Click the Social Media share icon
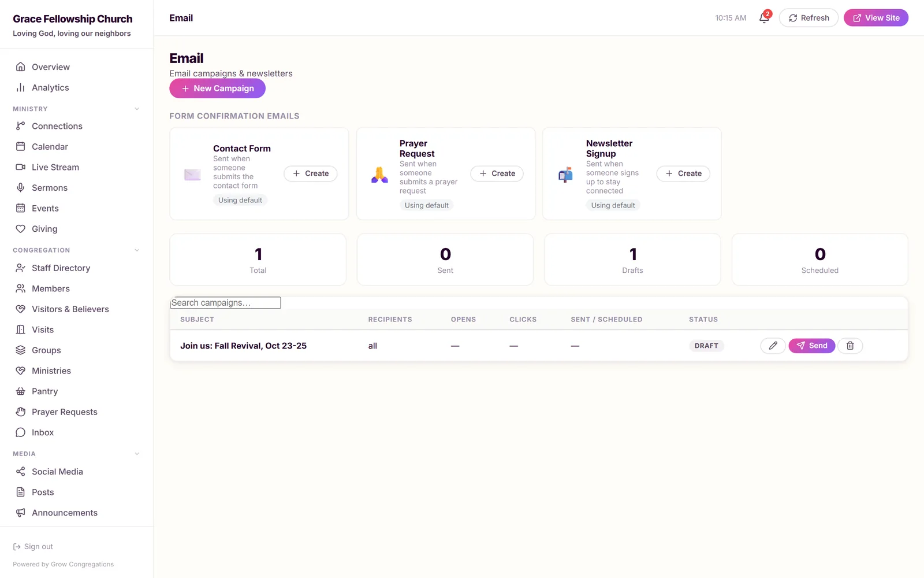Viewport: 924px width, 578px height. (21, 472)
